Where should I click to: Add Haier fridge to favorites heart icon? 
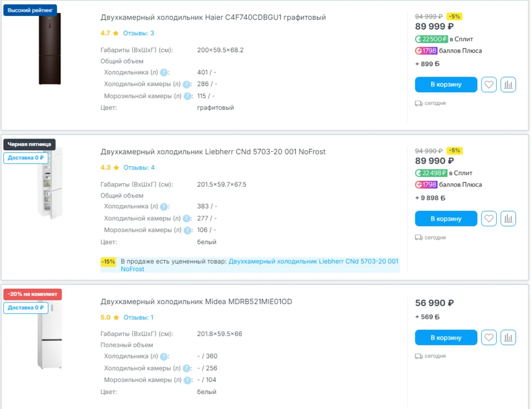click(x=489, y=85)
